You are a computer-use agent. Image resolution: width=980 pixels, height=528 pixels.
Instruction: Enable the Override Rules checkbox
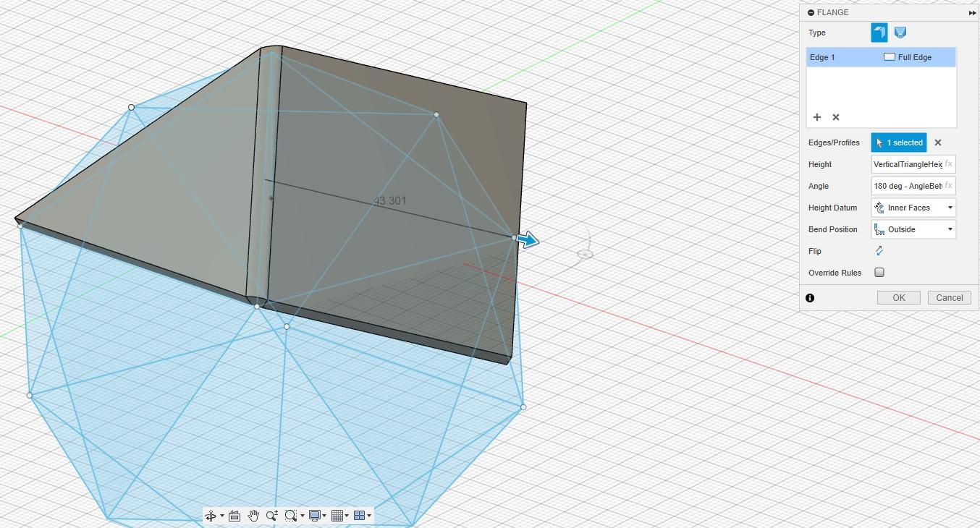(879, 273)
